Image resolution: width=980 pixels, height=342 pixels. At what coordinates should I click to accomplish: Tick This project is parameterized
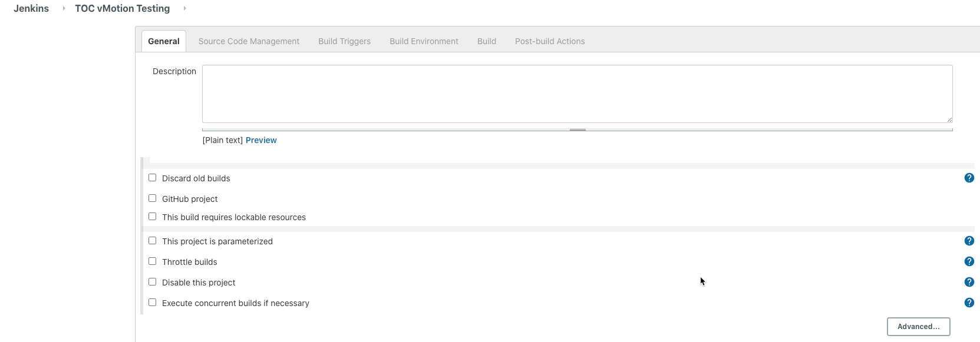[x=153, y=241]
